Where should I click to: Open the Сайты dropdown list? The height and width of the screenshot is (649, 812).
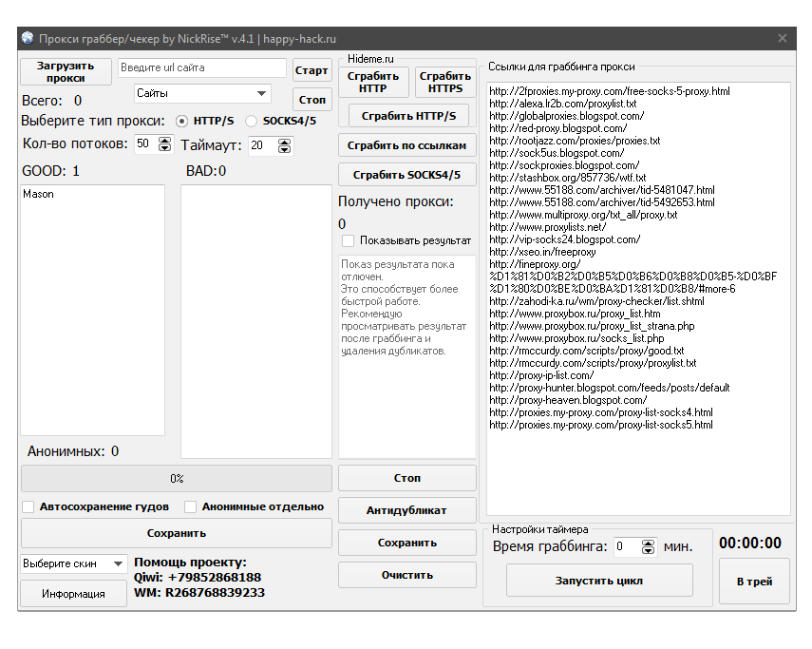(x=201, y=94)
